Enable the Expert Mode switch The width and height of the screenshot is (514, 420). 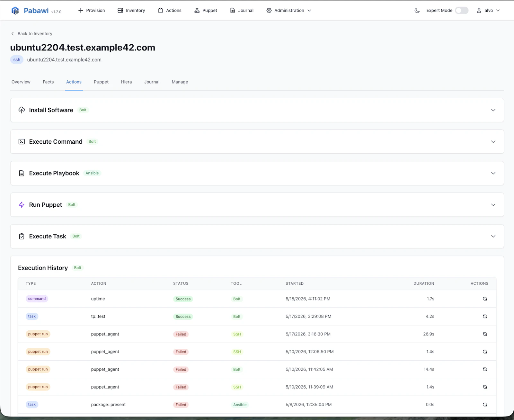coord(462,11)
